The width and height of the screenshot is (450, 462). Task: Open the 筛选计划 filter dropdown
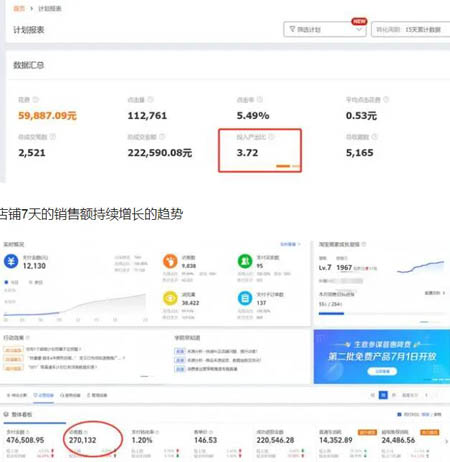click(325, 29)
